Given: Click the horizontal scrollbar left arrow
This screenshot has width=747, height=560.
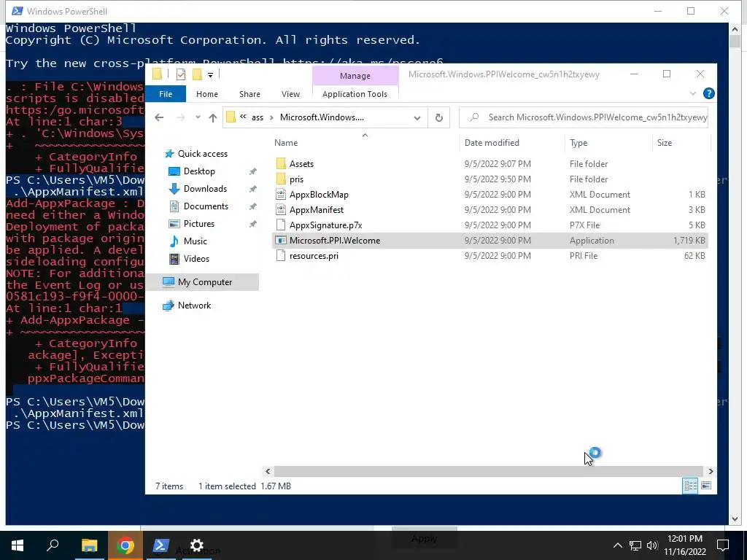Looking at the screenshot, I should tap(268, 472).
